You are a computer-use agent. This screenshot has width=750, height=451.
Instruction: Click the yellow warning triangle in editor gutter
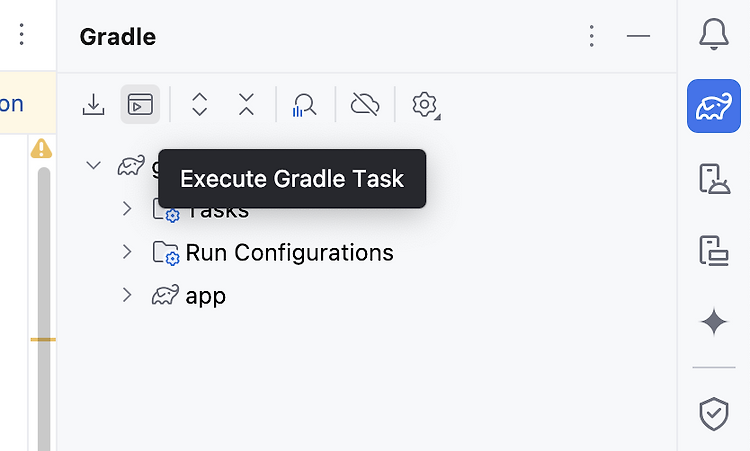[x=42, y=148]
